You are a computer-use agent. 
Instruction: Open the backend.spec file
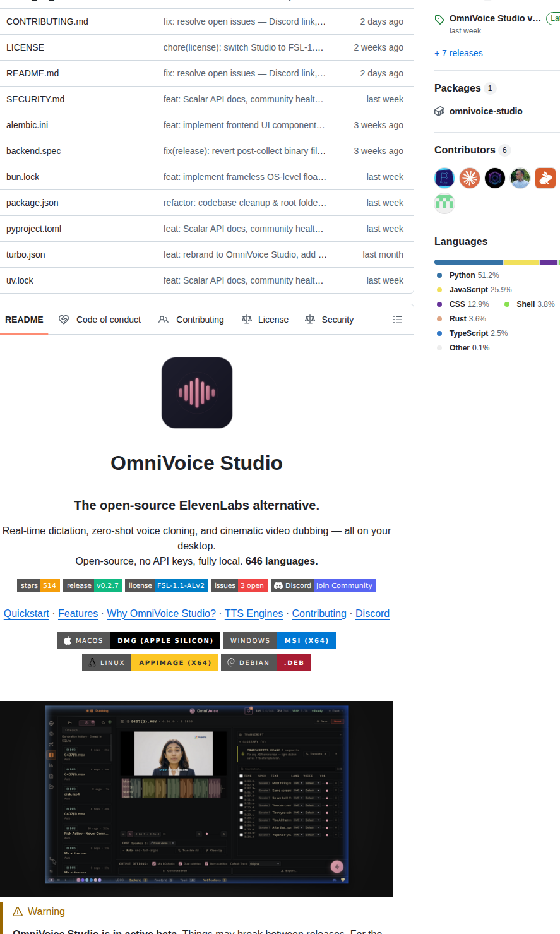click(x=33, y=151)
